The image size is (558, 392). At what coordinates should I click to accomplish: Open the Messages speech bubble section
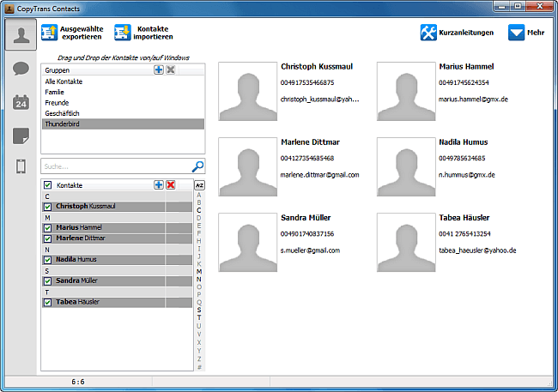[x=21, y=69]
